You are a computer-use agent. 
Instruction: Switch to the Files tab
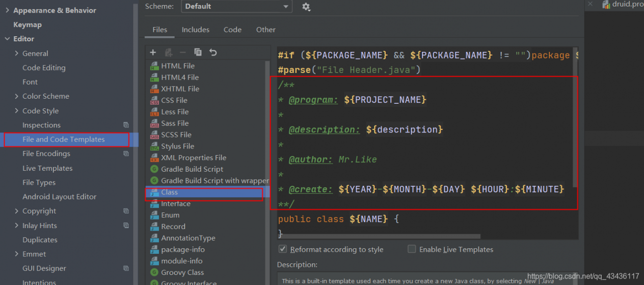pyautogui.click(x=159, y=30)
